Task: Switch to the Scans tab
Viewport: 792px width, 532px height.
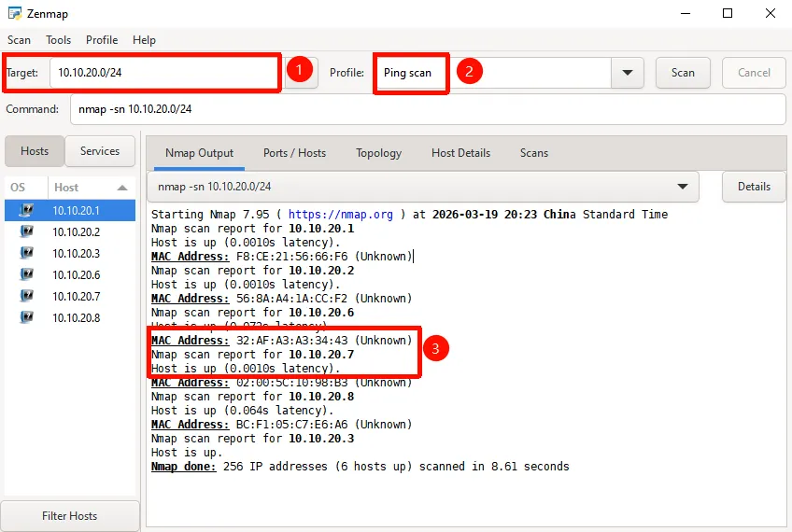Action: 534,153
